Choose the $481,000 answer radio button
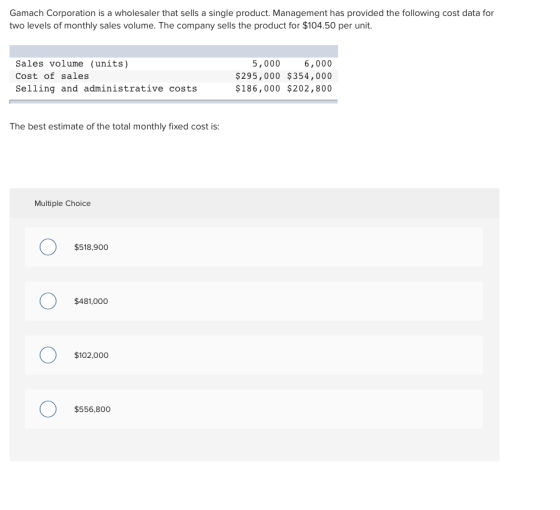Image resolution: width=560 pixels, height=510 pixels. point(48,301)
